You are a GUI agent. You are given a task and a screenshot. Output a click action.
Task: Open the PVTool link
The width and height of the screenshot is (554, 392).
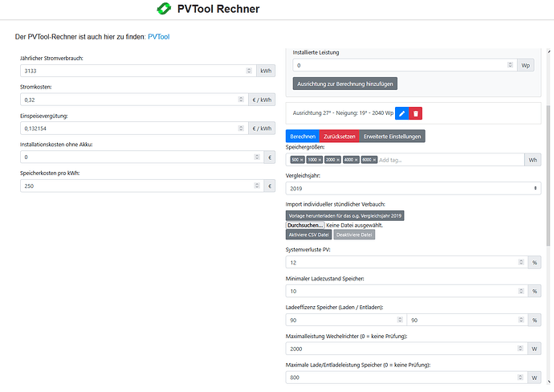pyautogui.click(x=159, y=37)
